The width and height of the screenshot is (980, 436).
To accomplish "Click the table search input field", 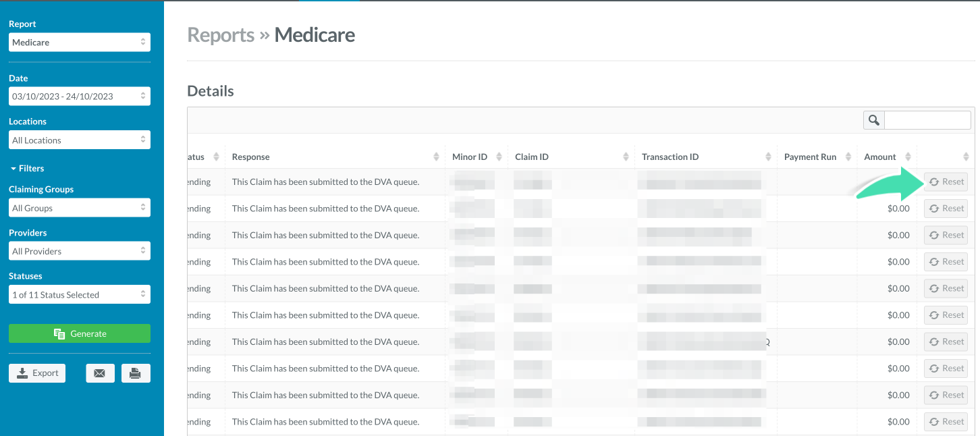I will click(927, 120).
